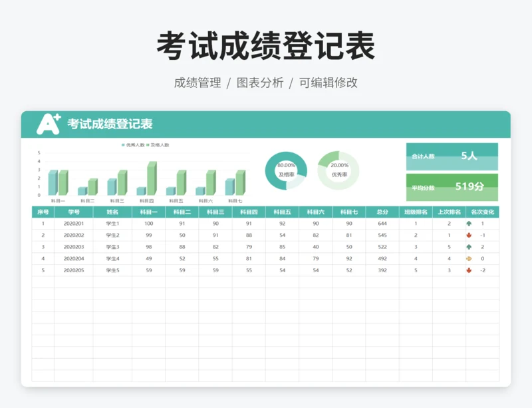Click name cell 学生5
The height and width of the screenshot is (408, 532).
(x=112, y=270)
